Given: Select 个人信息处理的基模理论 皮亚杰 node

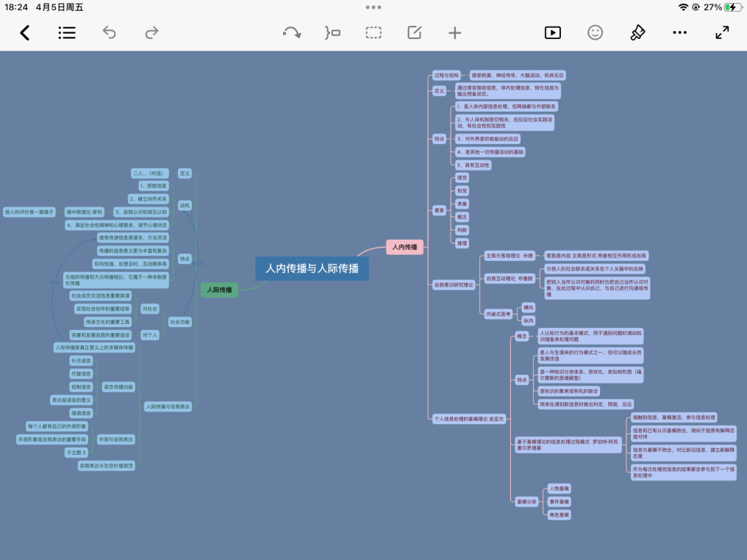Looking at the screenshot, I should pos(469,419).
